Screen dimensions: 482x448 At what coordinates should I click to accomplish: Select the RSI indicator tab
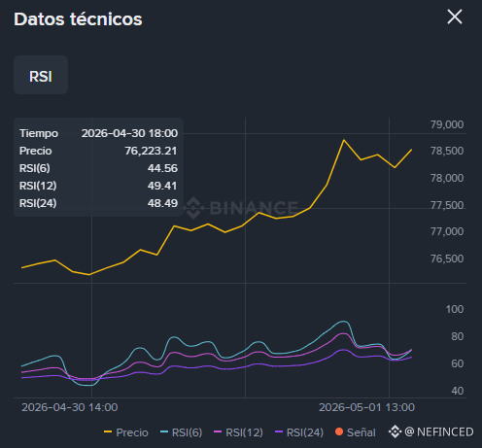tap(41, 75)
